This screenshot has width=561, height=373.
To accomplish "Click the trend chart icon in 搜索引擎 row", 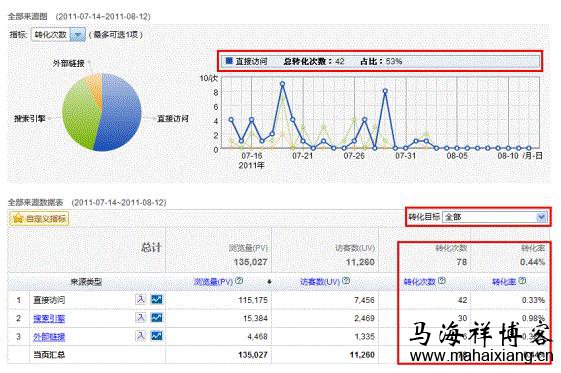I will pyautogui.click(x=157, y=317).
